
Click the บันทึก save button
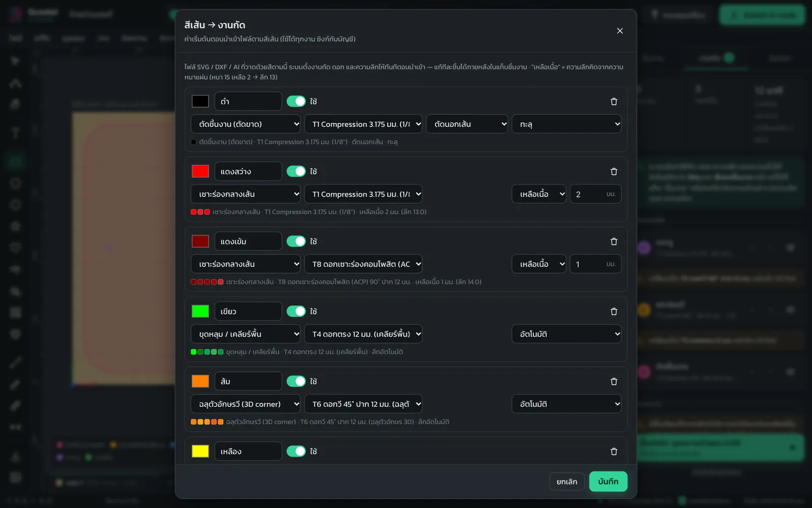pos(608,482)
